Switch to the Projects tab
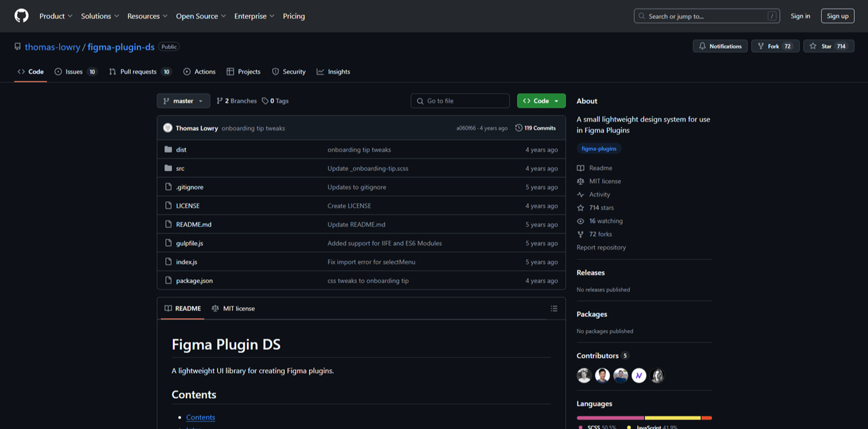 (243, 72)
